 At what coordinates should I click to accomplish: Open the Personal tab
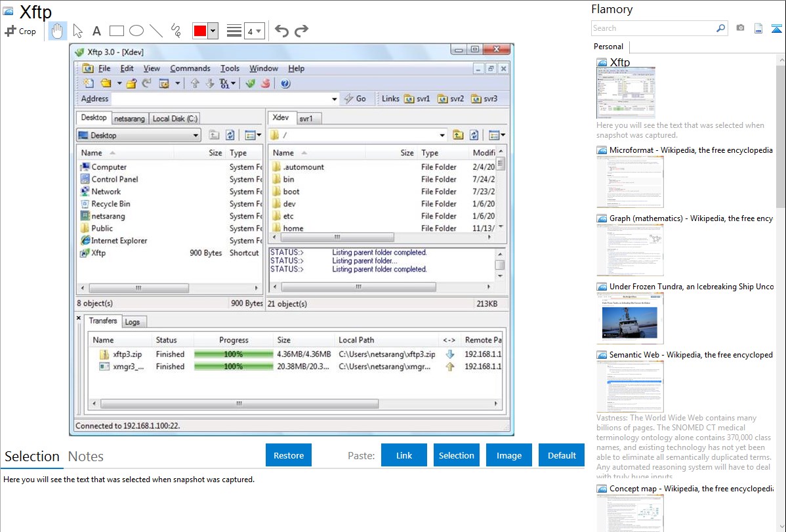608,47
